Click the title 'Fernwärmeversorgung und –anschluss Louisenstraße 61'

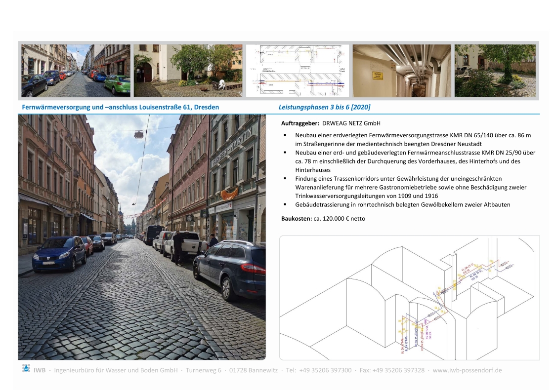coord(121,107)
